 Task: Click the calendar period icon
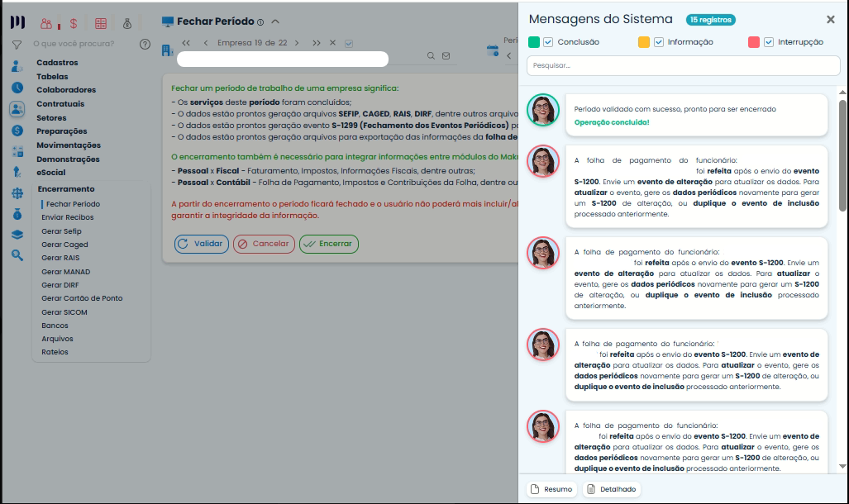(492, 51)
